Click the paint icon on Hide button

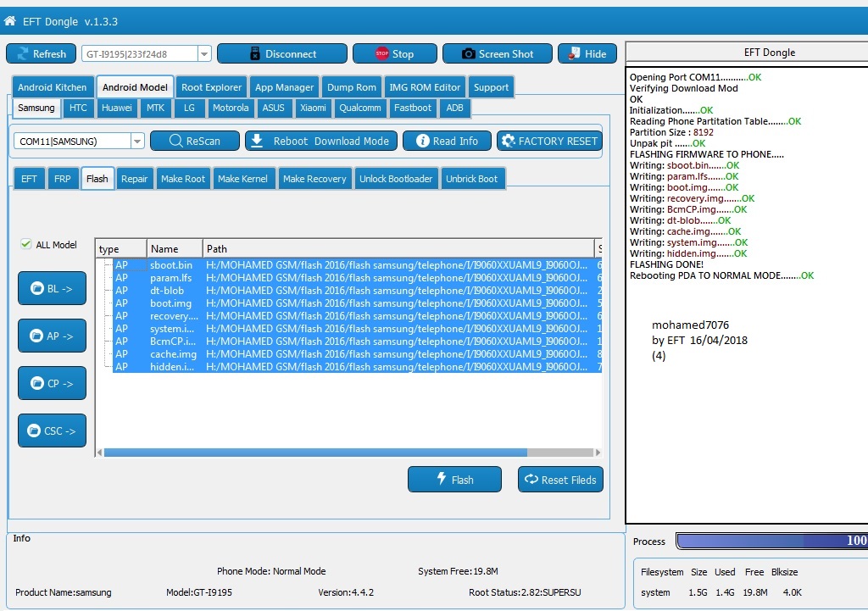tap(574, 53)
